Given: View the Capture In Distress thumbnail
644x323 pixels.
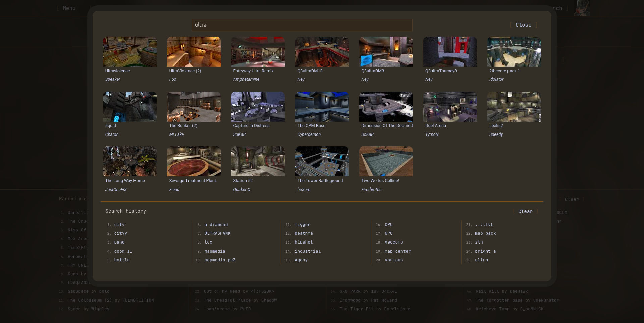Looking at the screenshot, I should 258,107.
